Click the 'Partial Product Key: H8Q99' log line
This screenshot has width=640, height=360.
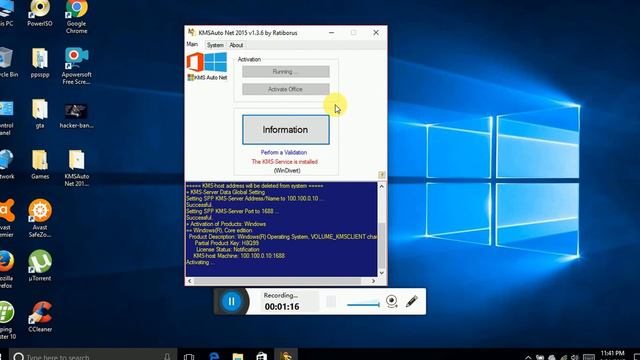(227, 243)
